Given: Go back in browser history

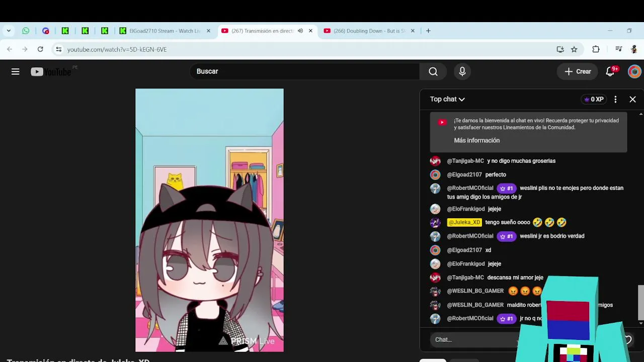Looking at the screenshot, I should [10, 49].
